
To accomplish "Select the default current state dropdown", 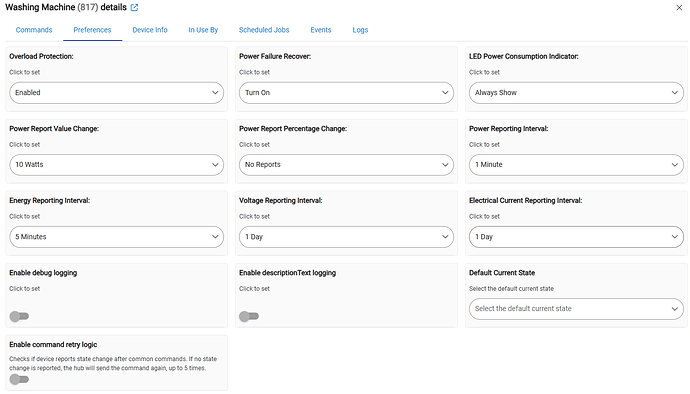I will (x=576, y=309).
